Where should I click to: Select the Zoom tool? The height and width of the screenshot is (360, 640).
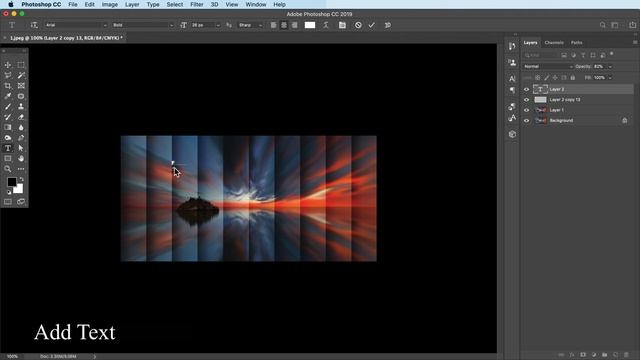pyautogui.click(x=8, y=169)
